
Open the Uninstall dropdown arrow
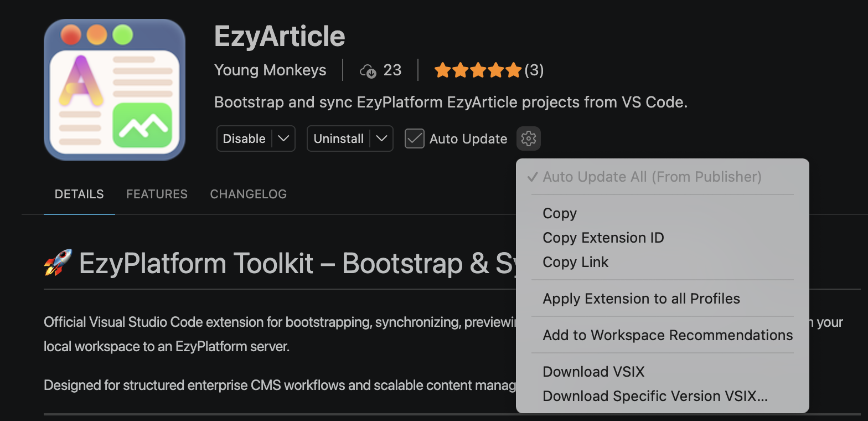(381, 138)
